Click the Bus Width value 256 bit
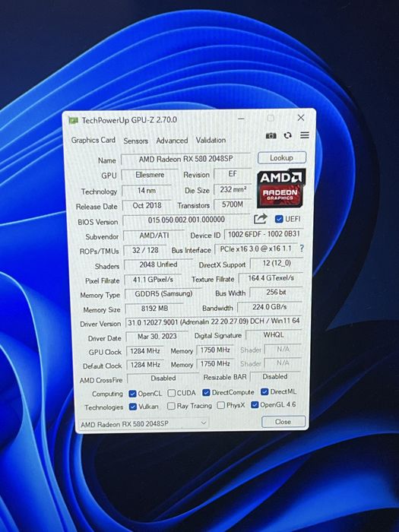 click(276, 292)
